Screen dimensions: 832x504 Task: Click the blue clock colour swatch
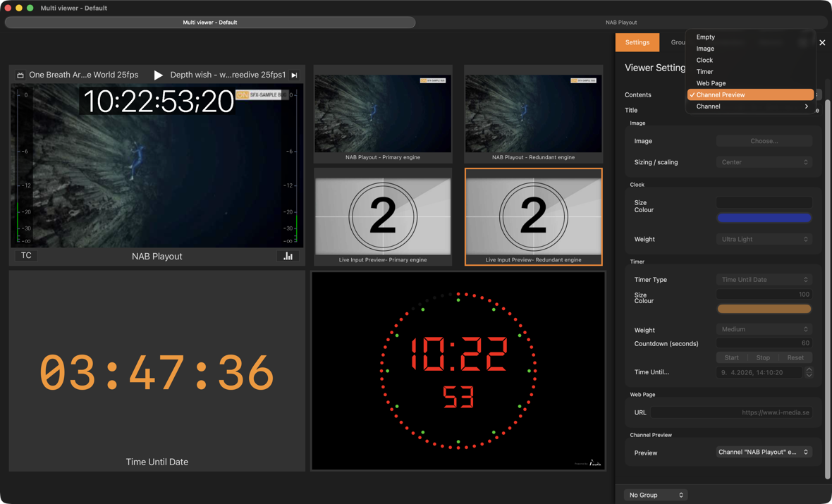coord(764,218)
